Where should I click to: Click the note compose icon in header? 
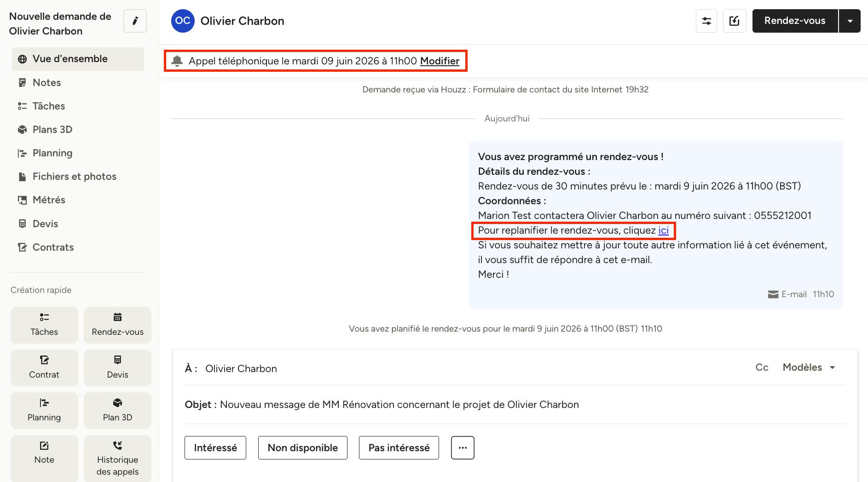coord(734,21)
